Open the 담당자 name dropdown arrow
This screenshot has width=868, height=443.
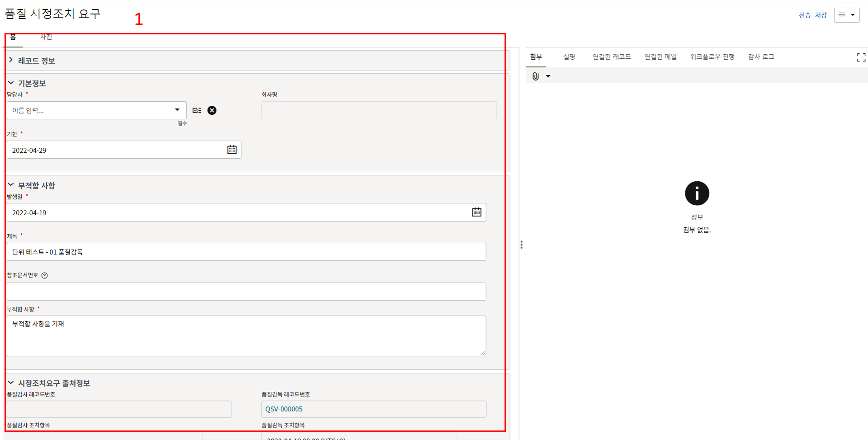(177, 110)
